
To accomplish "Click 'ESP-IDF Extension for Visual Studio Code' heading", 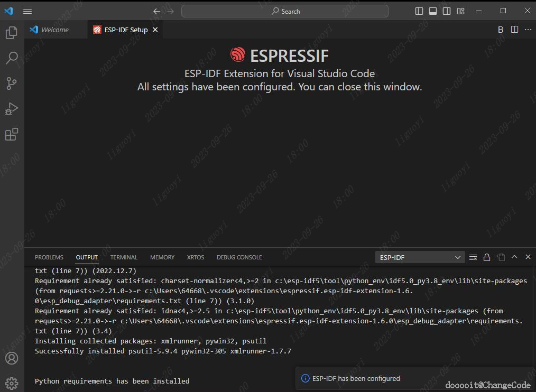I will [280, 73].
